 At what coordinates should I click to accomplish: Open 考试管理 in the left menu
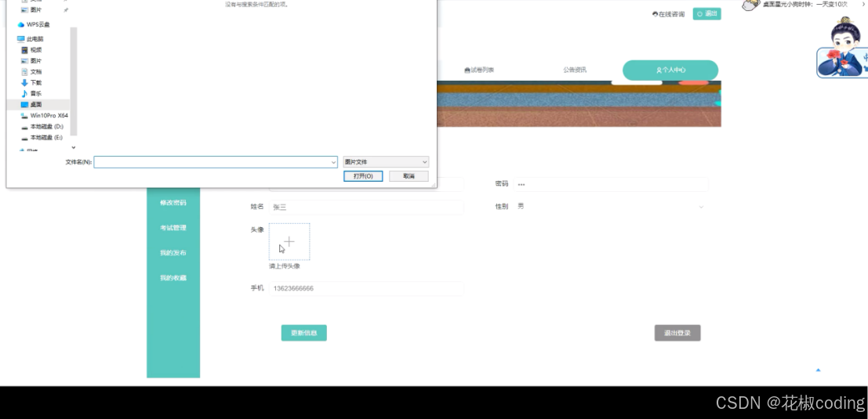coord(173,228)
